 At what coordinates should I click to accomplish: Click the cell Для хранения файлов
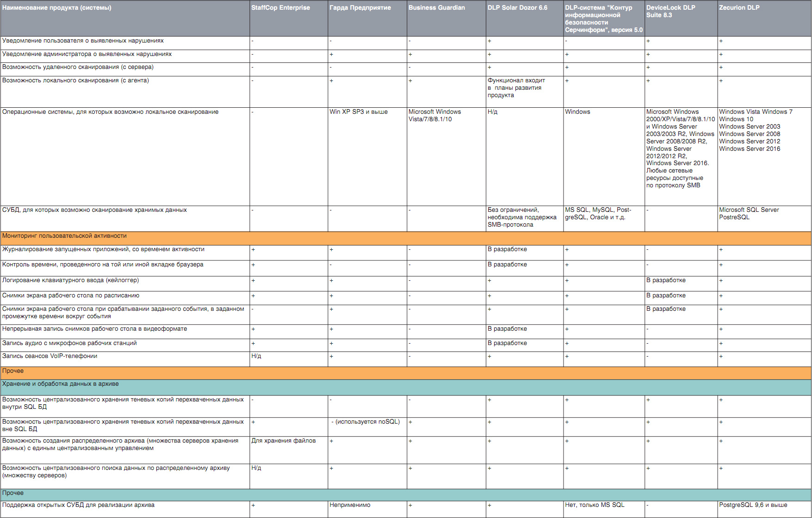tap(289, 450)
